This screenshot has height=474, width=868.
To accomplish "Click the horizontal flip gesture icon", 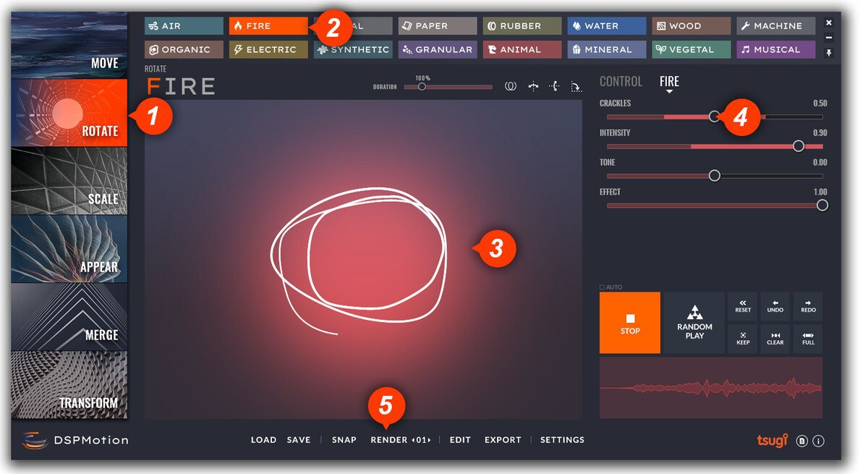I will point(533,86).
